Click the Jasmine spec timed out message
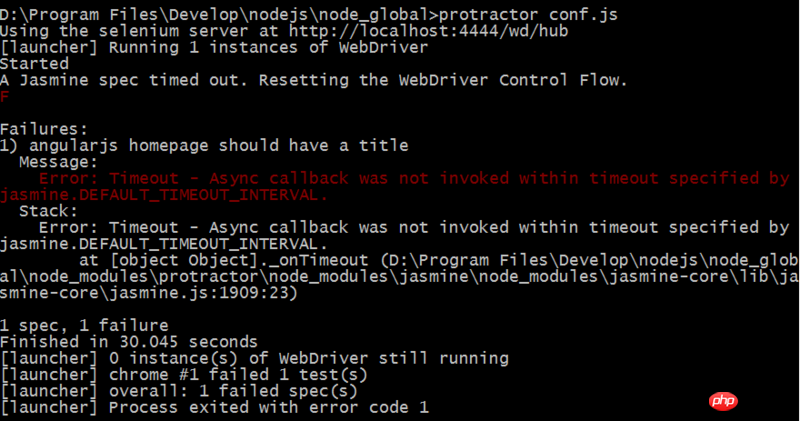800x421 pixels. coord(313,80)
